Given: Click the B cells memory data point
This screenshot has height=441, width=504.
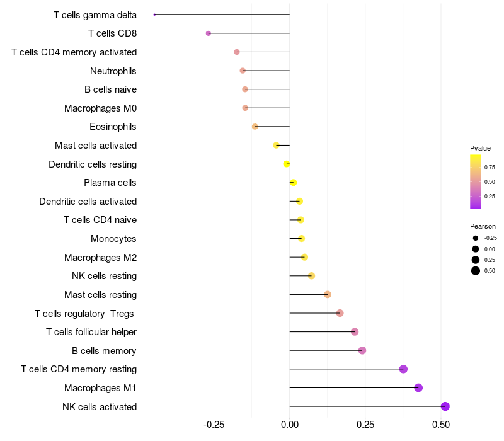Looking at the screenshot, I should coord(362,350).
